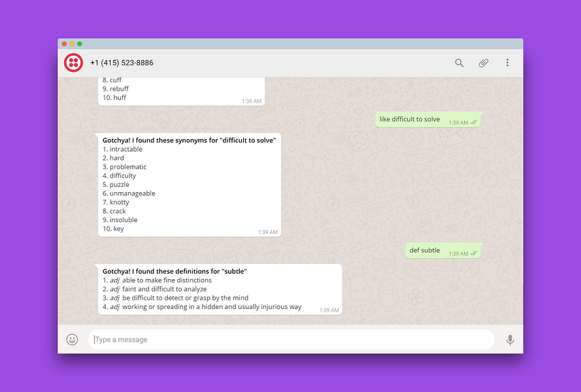Search the chat with magnifier icon
581x392 pixels.
point(459,63)
